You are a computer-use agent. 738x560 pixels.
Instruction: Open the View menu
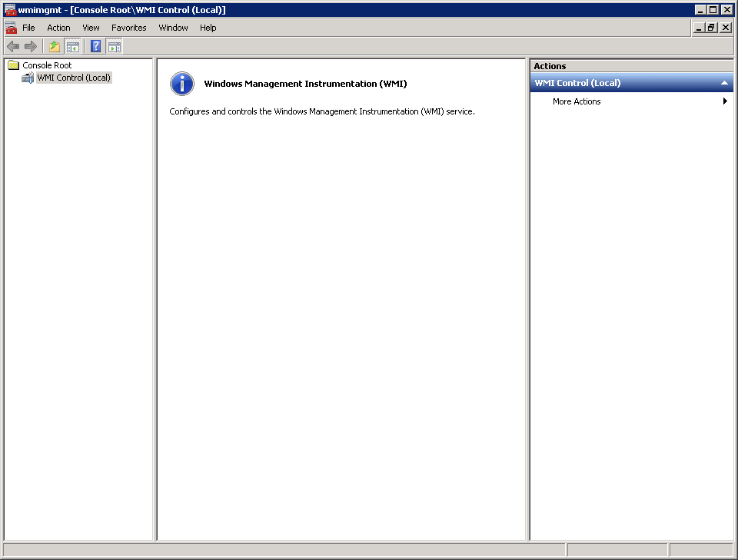click(91, 28)
